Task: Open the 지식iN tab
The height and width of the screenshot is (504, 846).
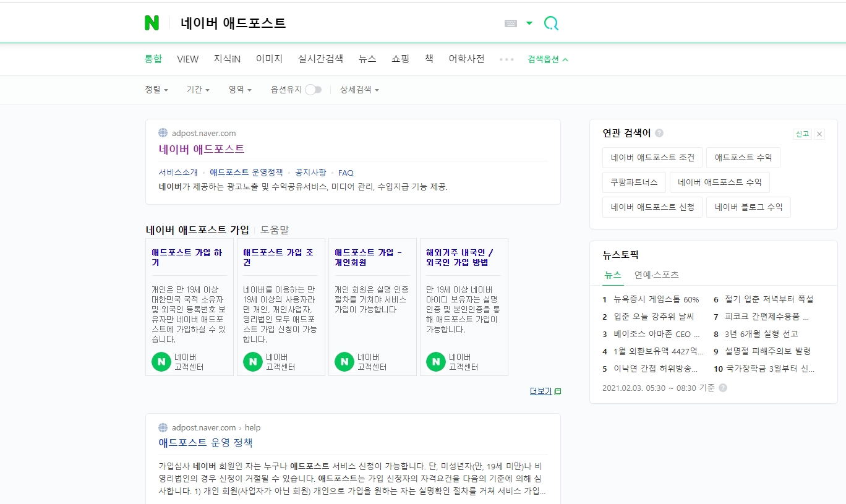Action: coord(227,59)
